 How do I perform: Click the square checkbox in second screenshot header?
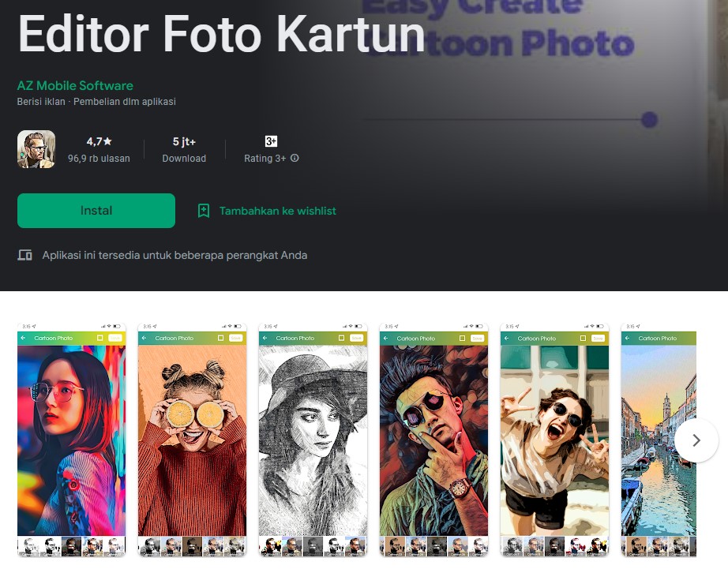[x=220, y=338]
